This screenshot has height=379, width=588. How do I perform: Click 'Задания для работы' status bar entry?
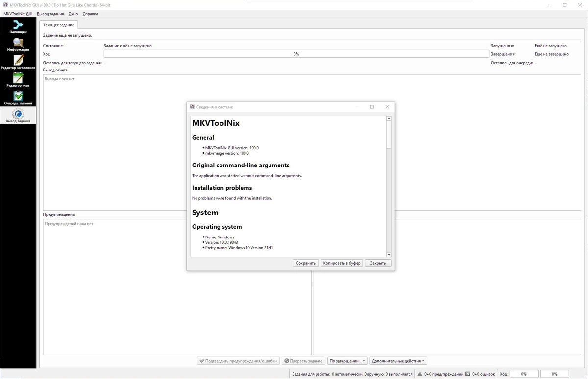(x=352, y=374)
